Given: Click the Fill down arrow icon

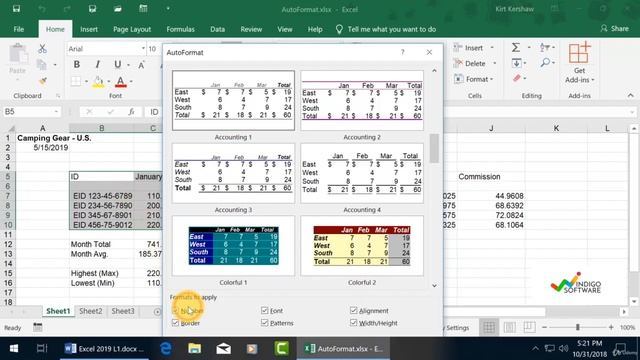Looking at the screenshot, I should [516, 63].
